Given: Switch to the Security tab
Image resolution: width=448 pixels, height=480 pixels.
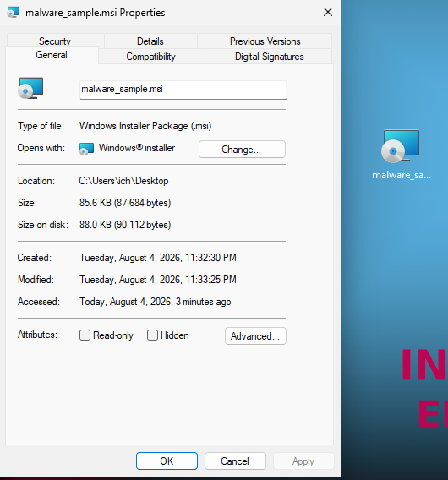Looking at the screenshot, I should tap(55, 41).
